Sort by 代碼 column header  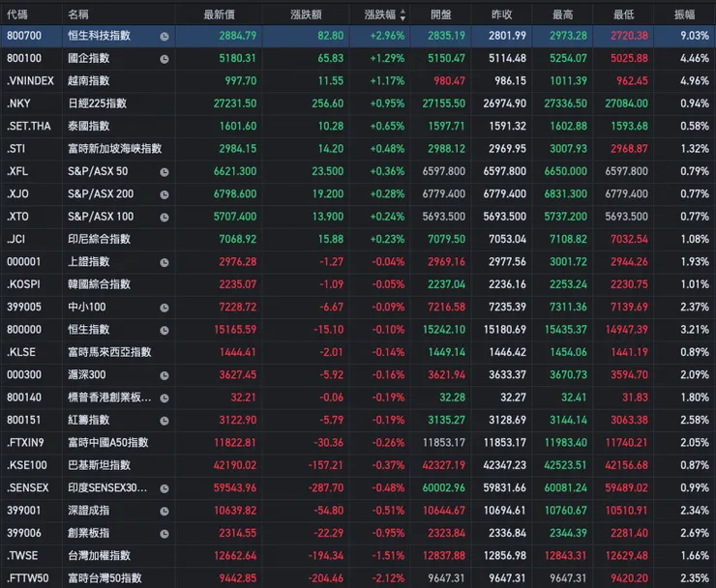tap(17, 15)
